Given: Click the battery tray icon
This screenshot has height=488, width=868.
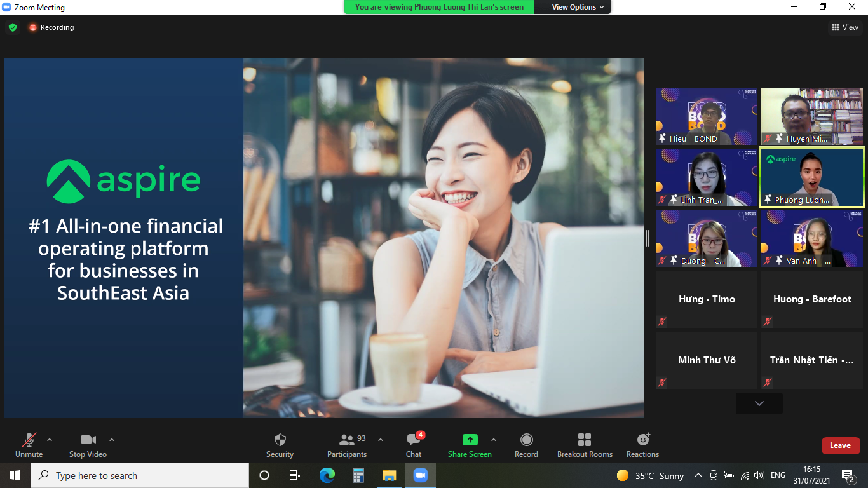Looking at the screenshot, I should coord(729,475).
